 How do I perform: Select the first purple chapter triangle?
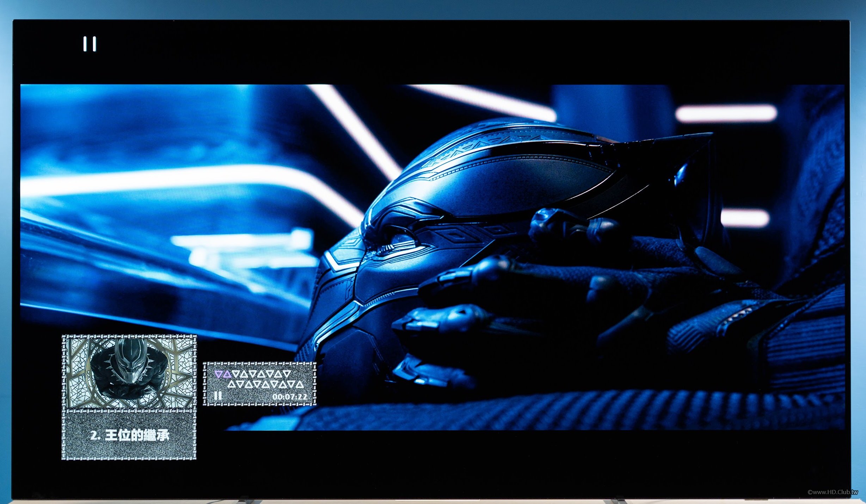point(219,374)
